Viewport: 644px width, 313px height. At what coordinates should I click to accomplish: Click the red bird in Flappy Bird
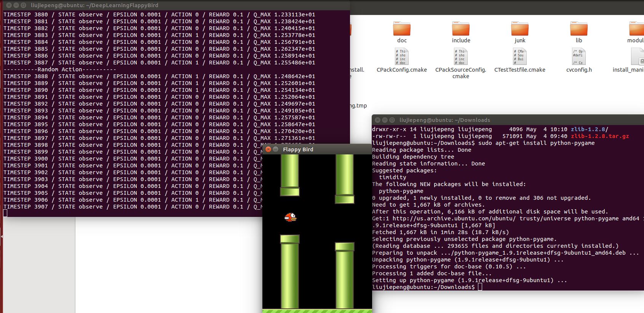290,217
